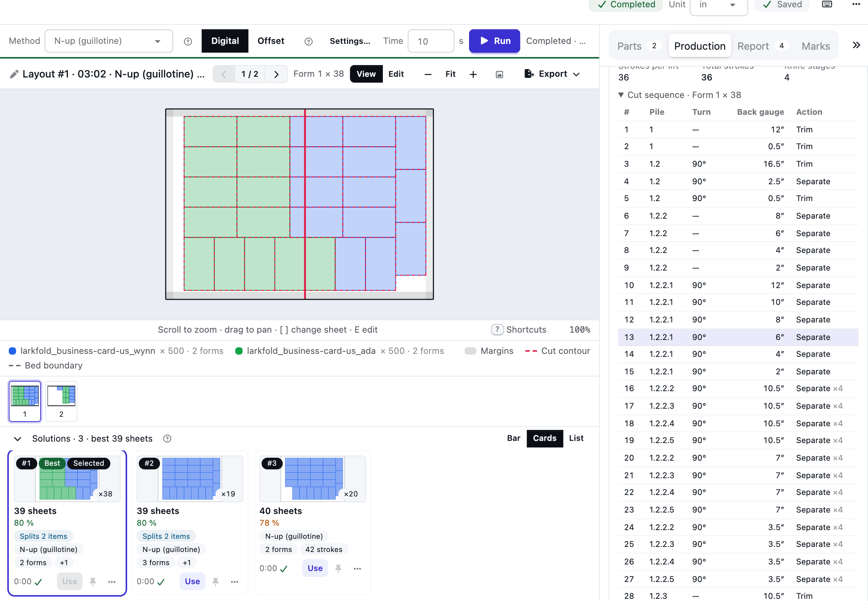Screen dimensions: 868x601
Task: Pin solution #3 card
Action: (338, 568)
